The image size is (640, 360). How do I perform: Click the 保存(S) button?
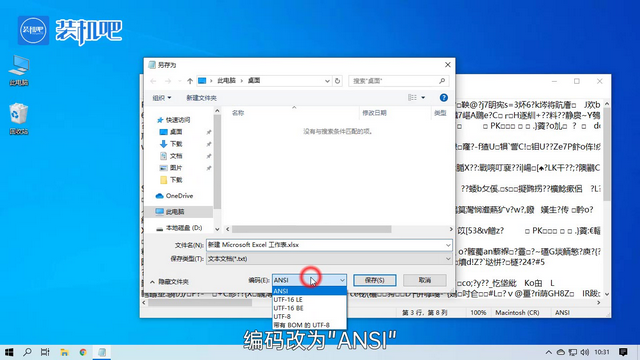374,280
